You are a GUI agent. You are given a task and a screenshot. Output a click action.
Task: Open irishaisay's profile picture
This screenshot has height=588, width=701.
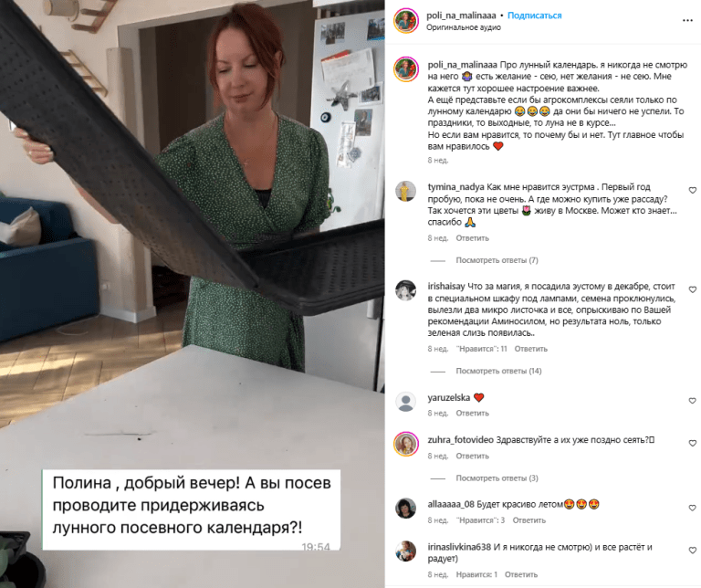click(x=406, y=290)
